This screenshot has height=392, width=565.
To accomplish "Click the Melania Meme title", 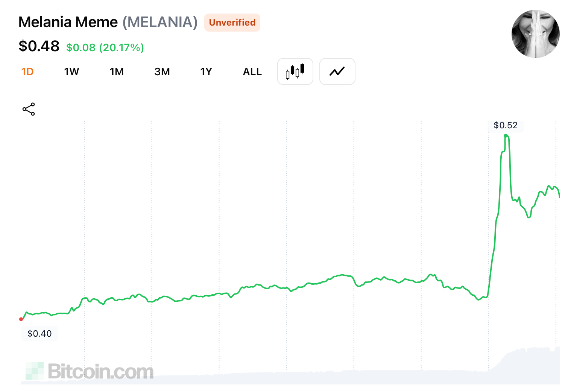I will pos(68,22).
